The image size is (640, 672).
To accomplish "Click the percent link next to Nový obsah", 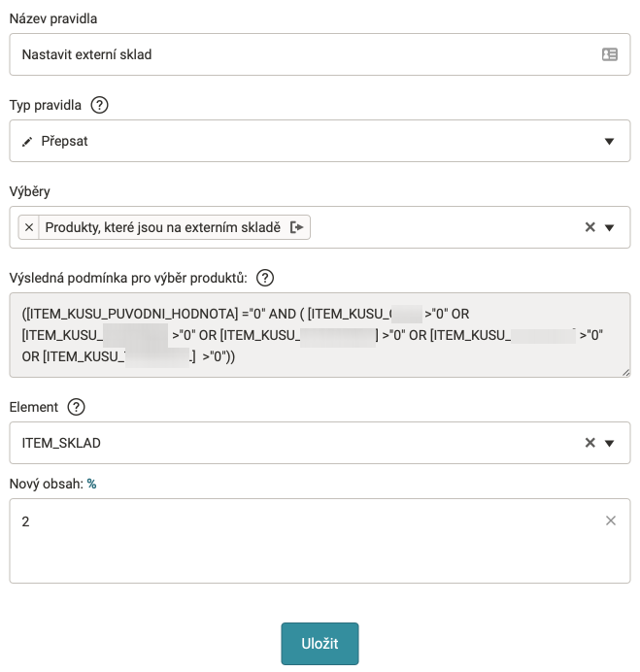I will (91, 483).
